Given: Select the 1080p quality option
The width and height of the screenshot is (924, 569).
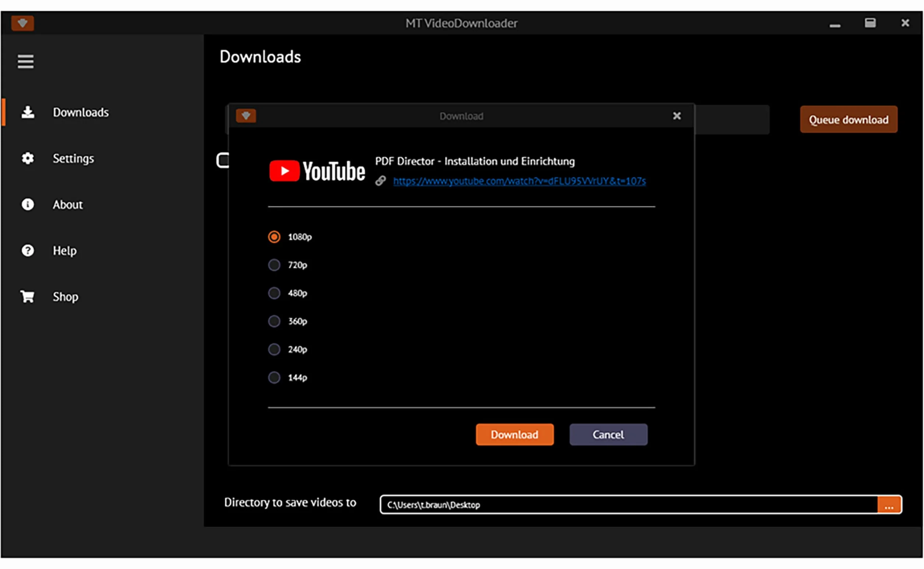Looking at the screenshot, I should 290,237.
